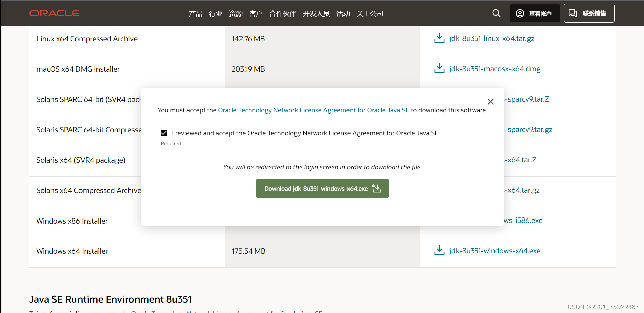Click the partially hidden ws-i586.exe link
Image resolution: width=644 pixels, height=313 pixels.
(x=523, y=220)
